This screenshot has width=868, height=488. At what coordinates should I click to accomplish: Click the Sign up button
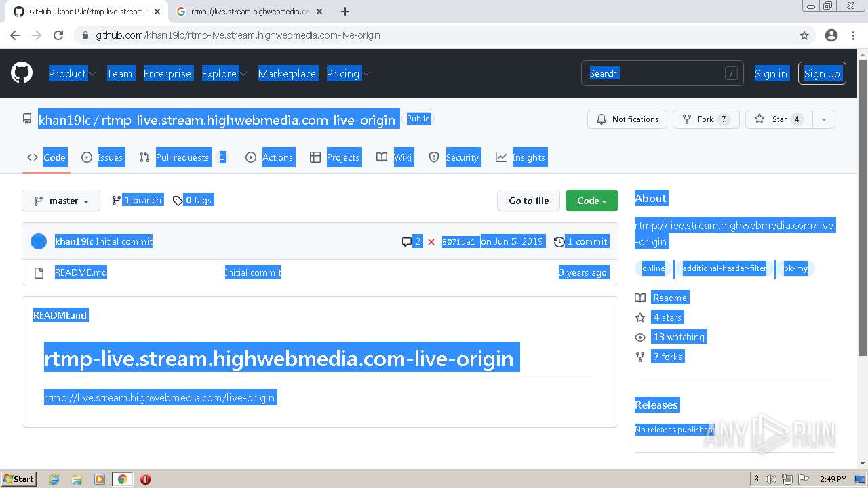(822, 74)
